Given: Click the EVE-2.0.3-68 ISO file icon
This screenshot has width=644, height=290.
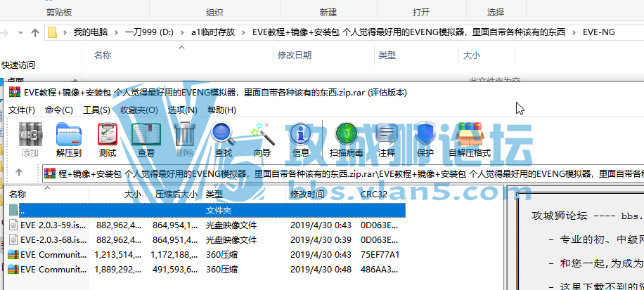Looking at the screenshot, I should [13, 239].
